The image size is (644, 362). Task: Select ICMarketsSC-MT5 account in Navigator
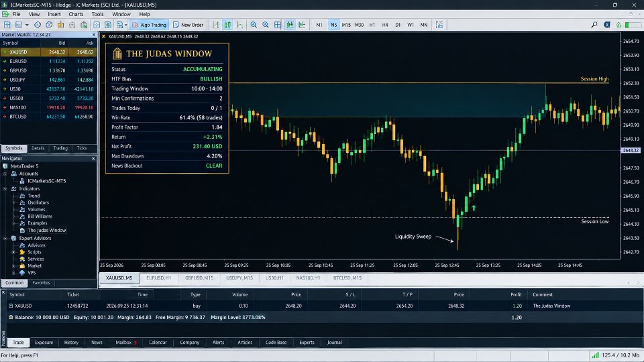click(46, 181)
